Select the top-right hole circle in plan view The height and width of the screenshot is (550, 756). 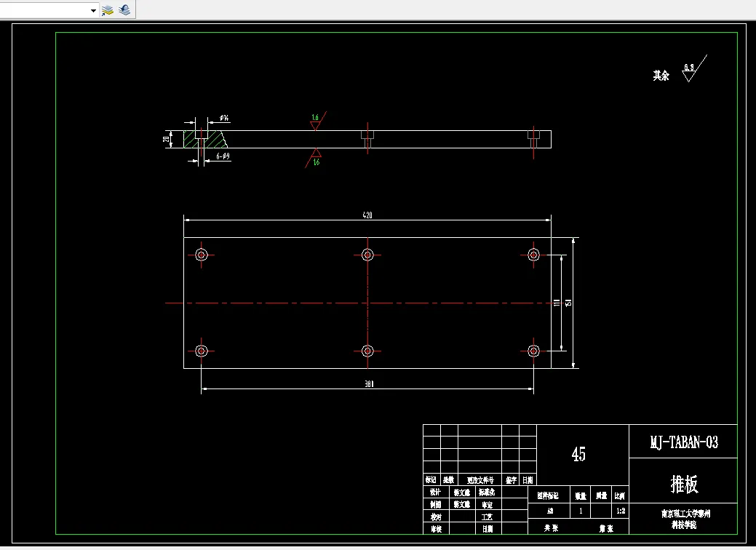[x=533, y=255]
